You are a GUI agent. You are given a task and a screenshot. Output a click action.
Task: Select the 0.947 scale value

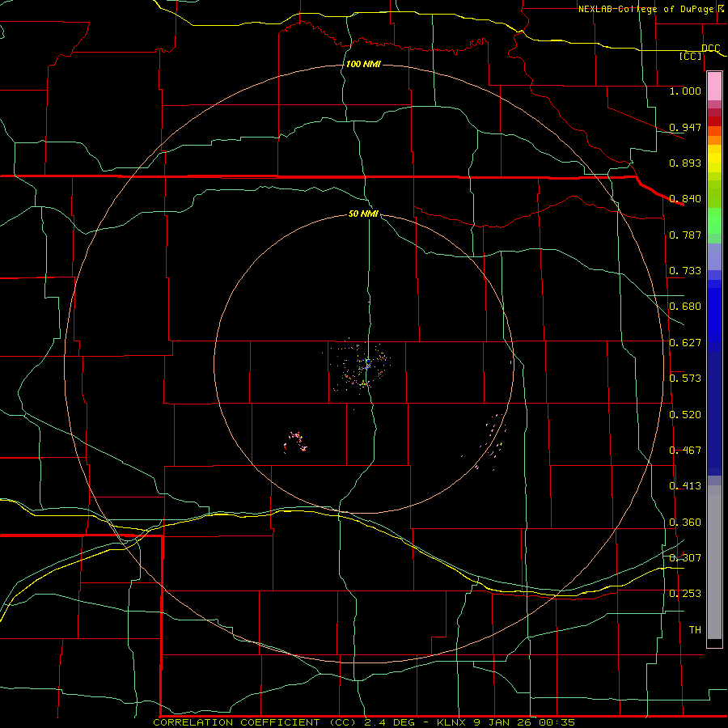685,127
